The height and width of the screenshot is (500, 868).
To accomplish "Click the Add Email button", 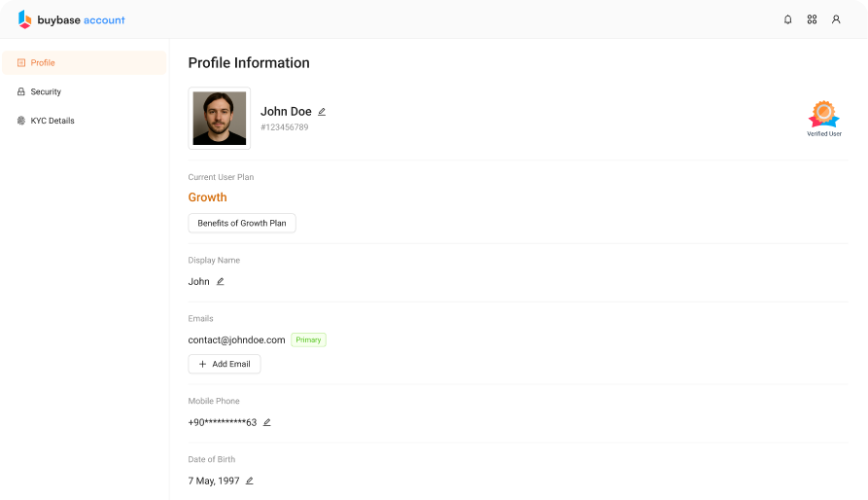I will (x=225, y=364).
